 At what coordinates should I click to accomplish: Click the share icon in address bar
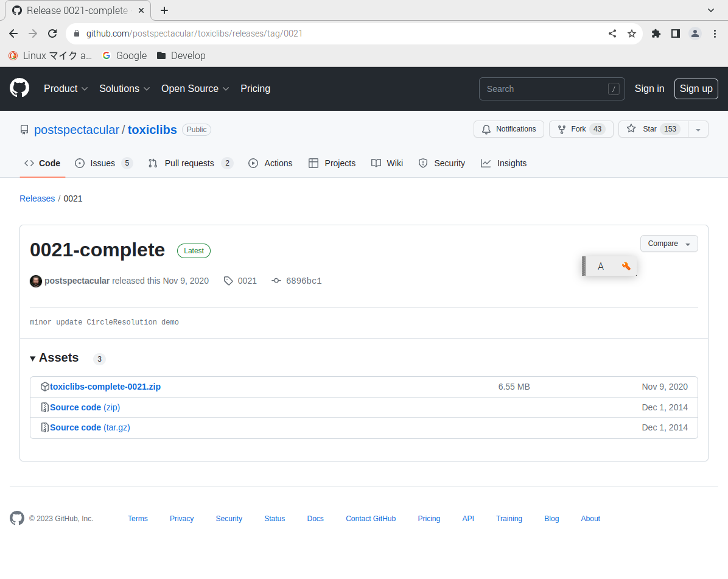[x=612, y=33]
